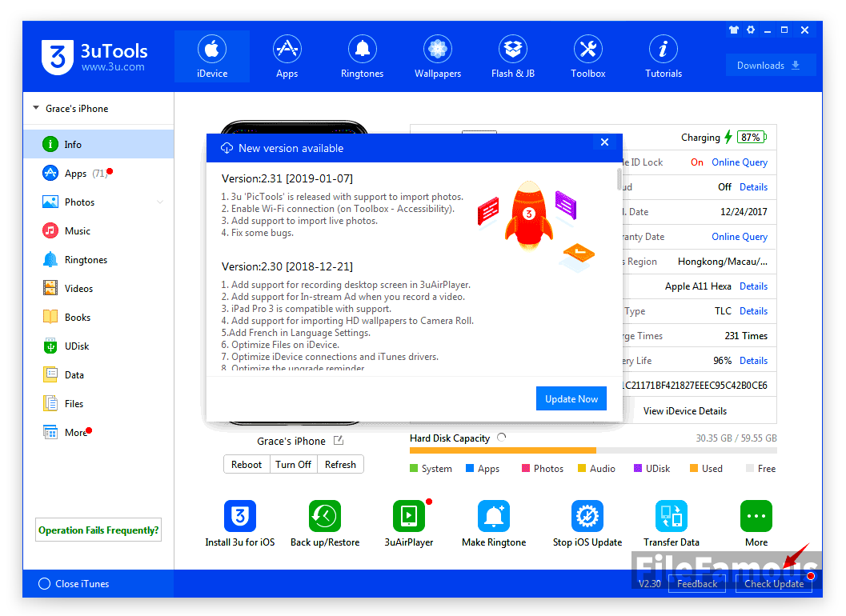
Task: Open Books in the sidebar
Action: (98, 317)
